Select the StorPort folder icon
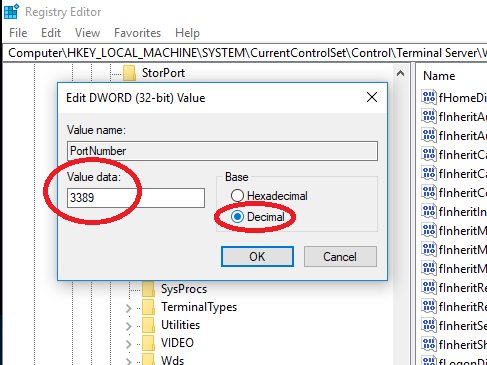The width and height of the screenshot is (487, 365). pyautogui.click(x=129, y=73)
